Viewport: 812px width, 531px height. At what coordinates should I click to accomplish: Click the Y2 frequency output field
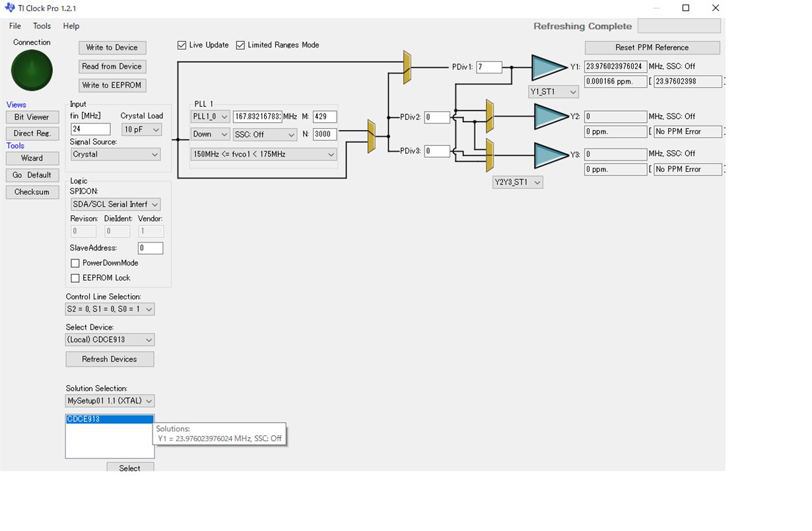pos(615,117)
